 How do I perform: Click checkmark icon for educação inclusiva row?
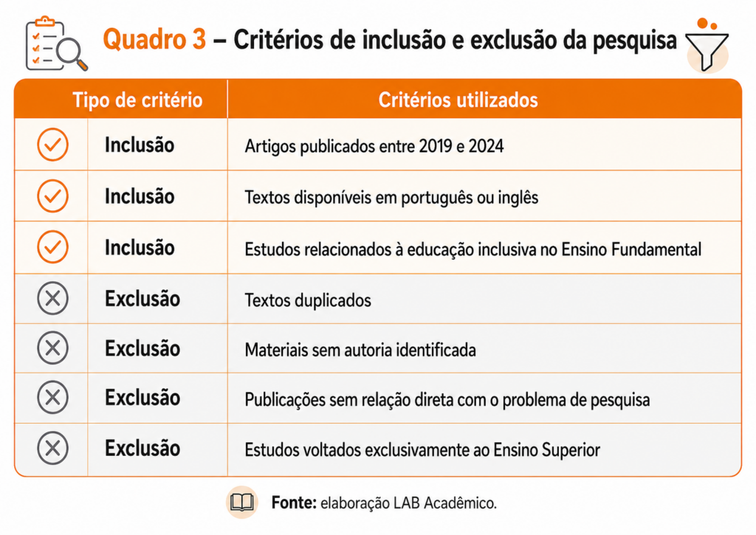[52, 246]
